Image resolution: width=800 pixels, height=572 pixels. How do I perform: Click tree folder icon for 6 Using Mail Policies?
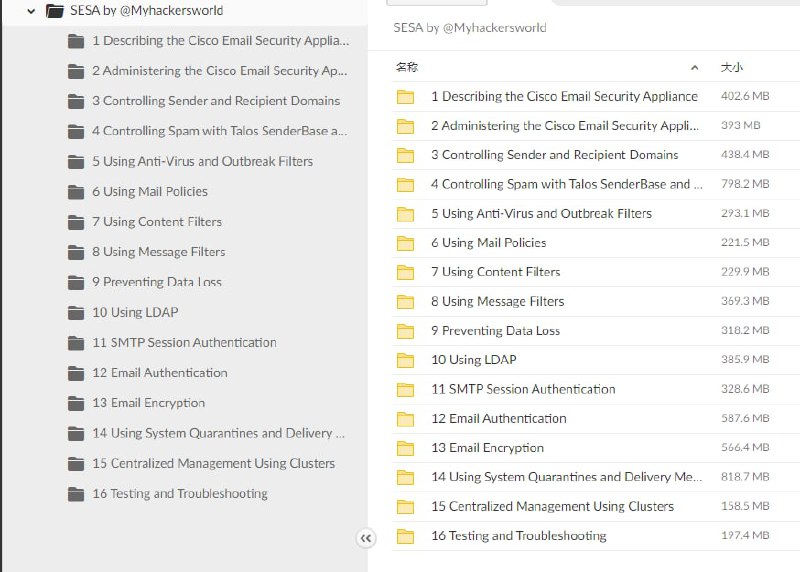[76, 191]
